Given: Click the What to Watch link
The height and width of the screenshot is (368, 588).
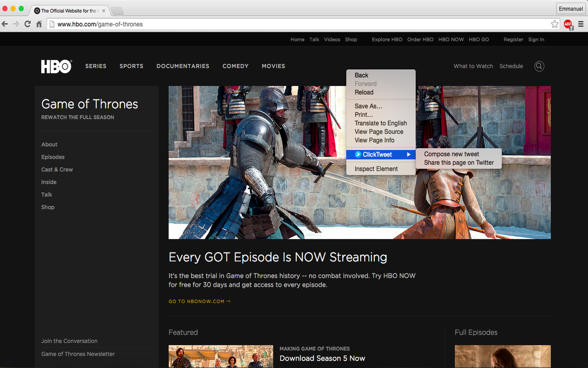Looking at the screenshot, I should (473, 66).
